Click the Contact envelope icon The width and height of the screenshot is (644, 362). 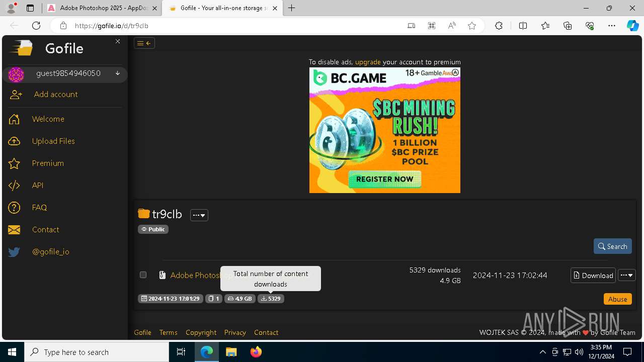click(14, 230)
